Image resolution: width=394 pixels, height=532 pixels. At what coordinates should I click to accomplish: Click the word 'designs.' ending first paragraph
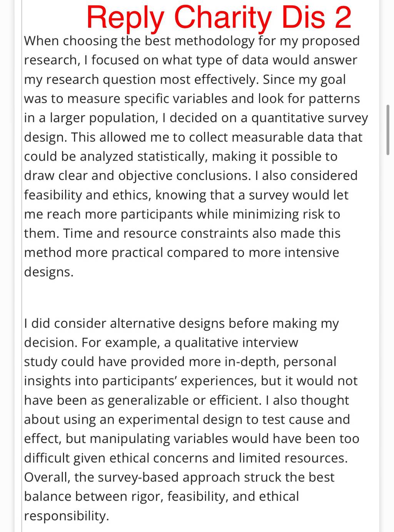tap(48, 272)
